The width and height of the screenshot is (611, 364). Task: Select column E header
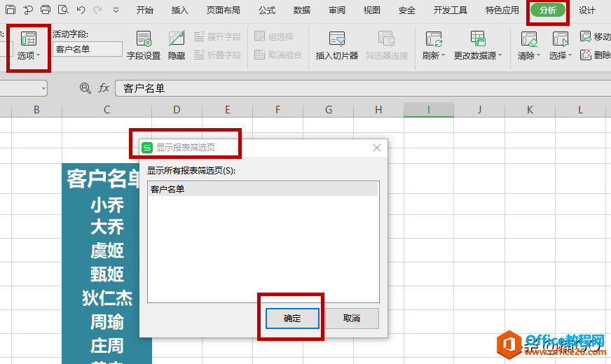(x=227, y=110)
